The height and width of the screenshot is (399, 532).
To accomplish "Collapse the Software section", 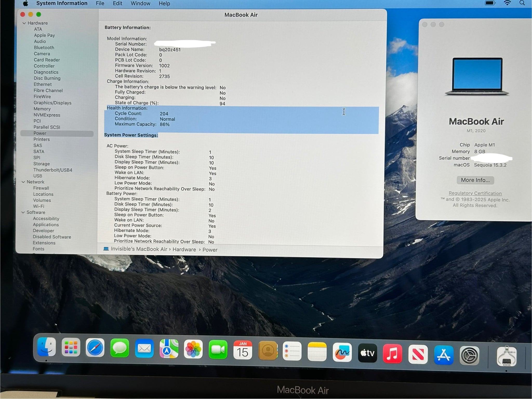I will tap(23, 212).
